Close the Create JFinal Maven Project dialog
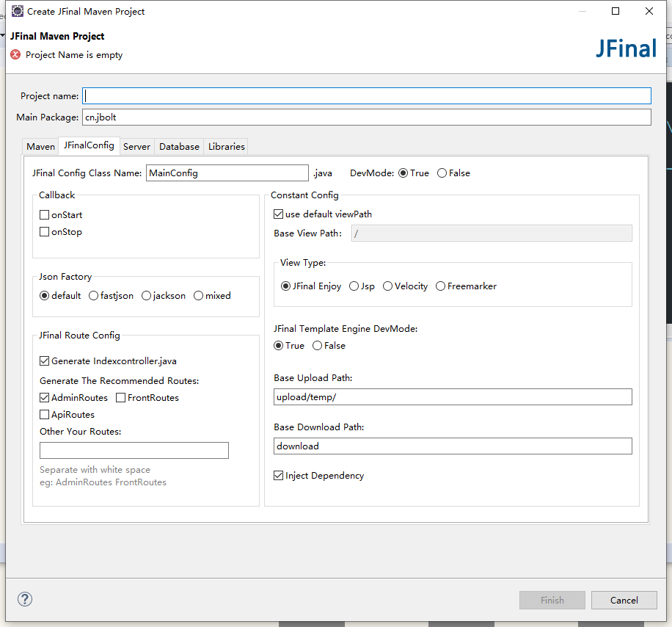The width and height of the screenshot is (672, 627). (x=649, y=11)
